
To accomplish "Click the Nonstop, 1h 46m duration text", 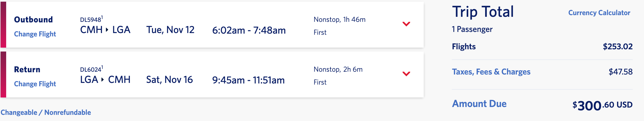I will pos(339,20).
